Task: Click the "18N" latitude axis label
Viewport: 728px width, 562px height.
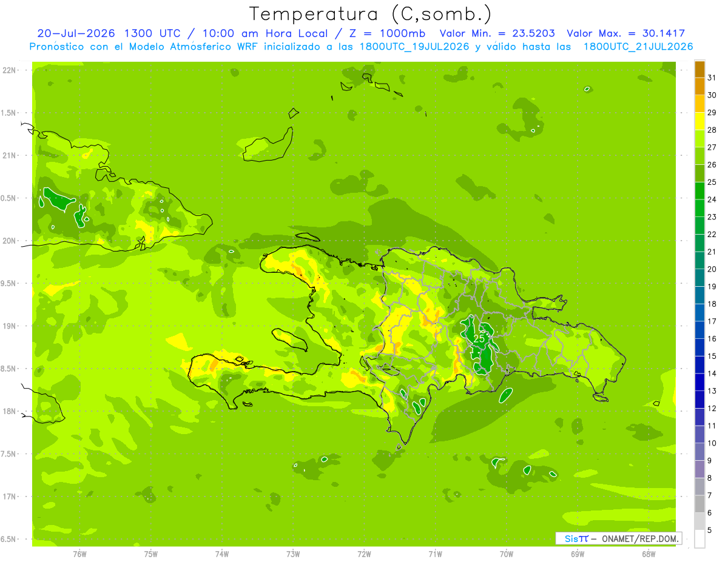Action: 10,411
